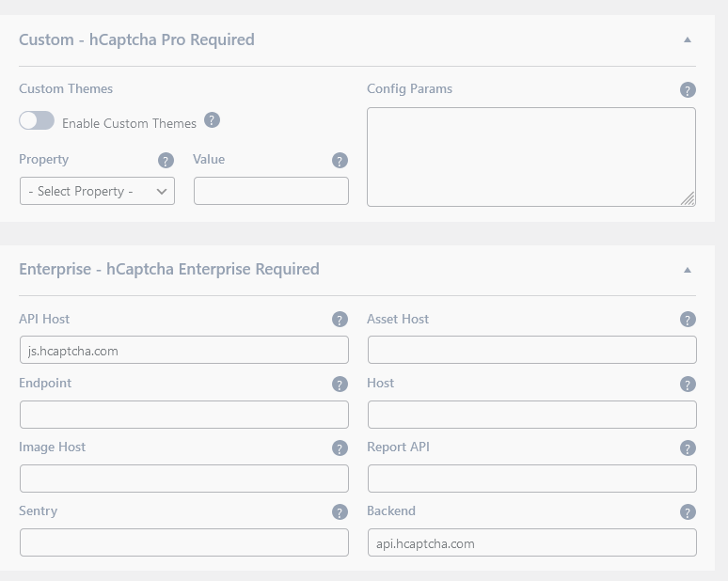Click help icon next to Enable Custom Themes
Viewport: 728px width, 581px height.
point(213,120)
